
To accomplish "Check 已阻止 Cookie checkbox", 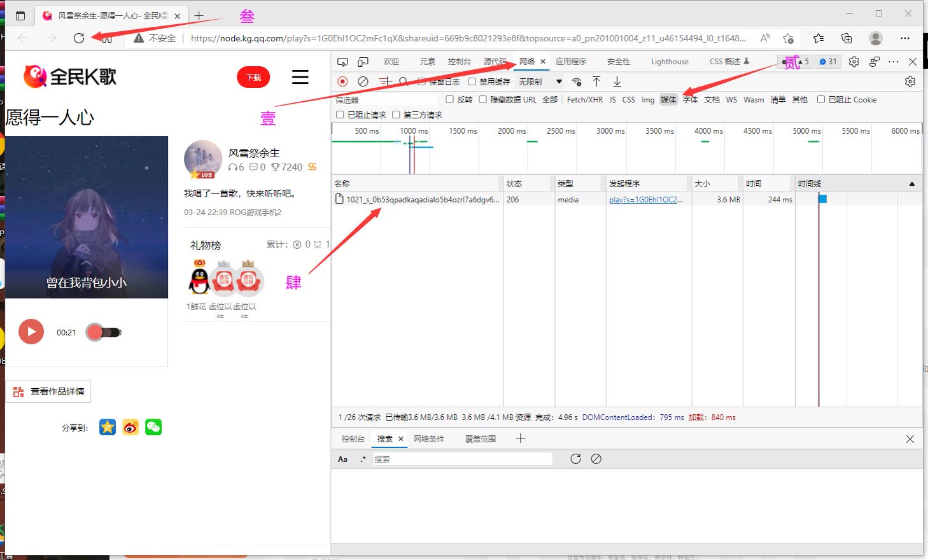I will [821, 99].
